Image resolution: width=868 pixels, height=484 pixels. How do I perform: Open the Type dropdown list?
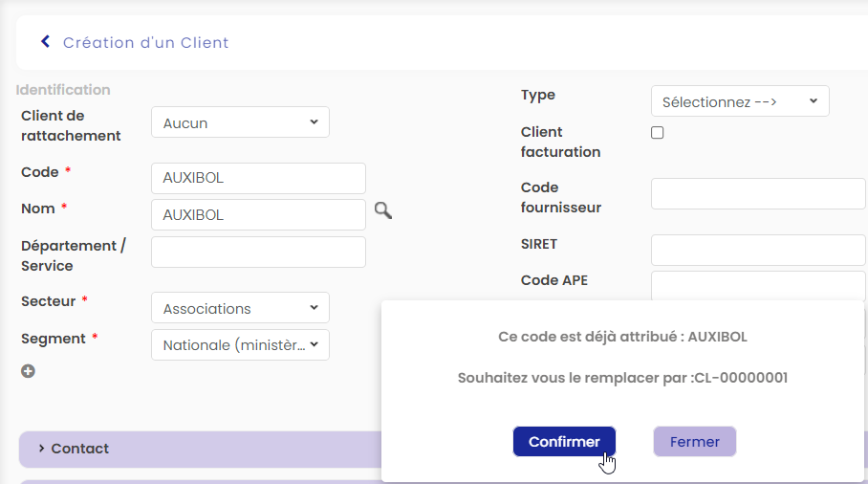(739, 101)
